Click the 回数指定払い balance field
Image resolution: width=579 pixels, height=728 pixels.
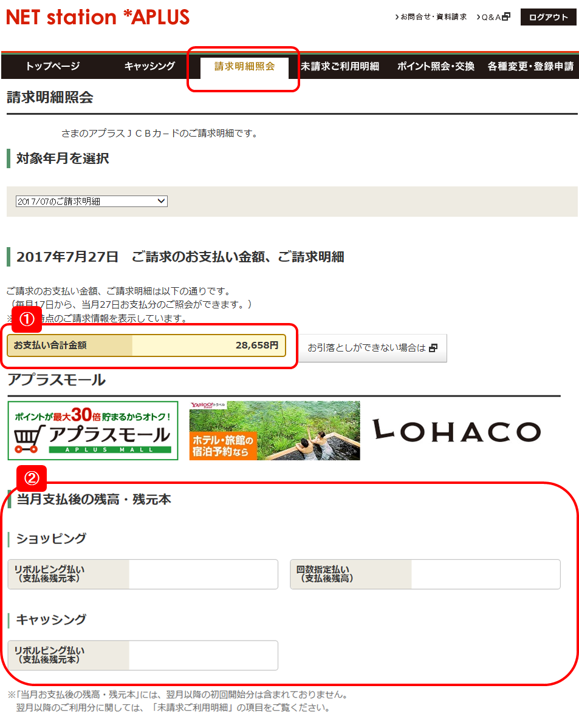[x=485, y=574]
